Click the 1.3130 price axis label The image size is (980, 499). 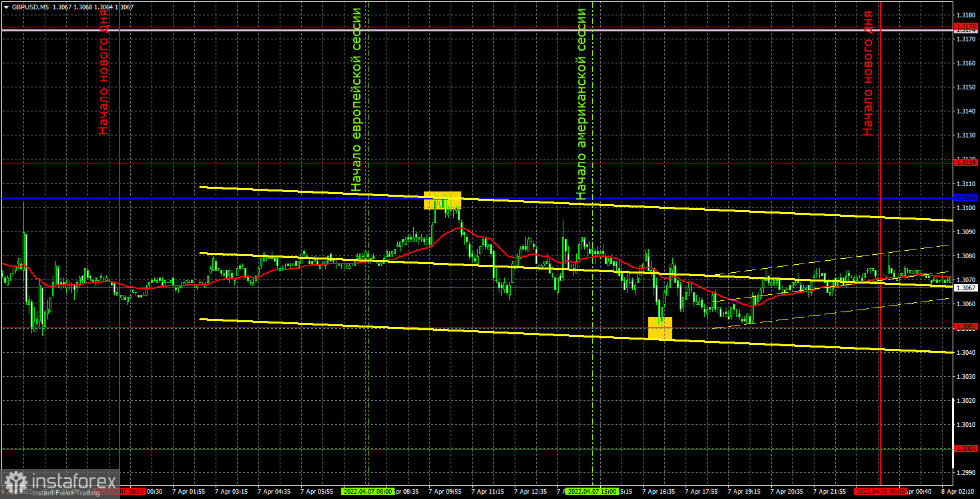966,135
